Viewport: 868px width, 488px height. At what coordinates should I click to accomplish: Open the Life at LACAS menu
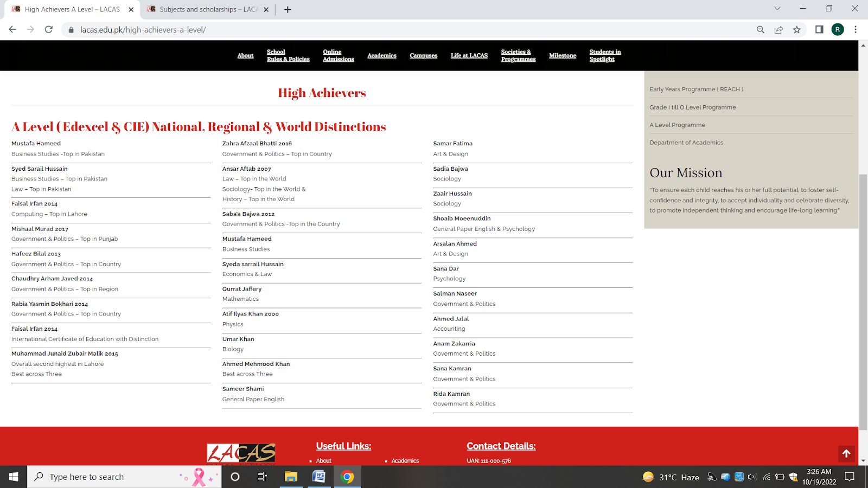[469, 55]
